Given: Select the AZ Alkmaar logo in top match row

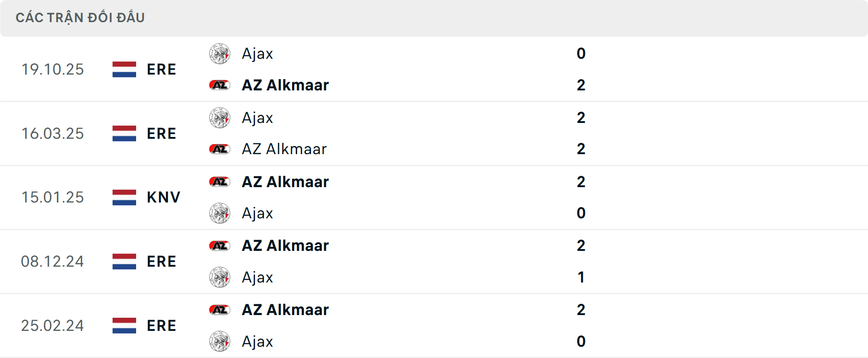Looking at the screenshot, I should pyautogui.click(x=220, y=85).
